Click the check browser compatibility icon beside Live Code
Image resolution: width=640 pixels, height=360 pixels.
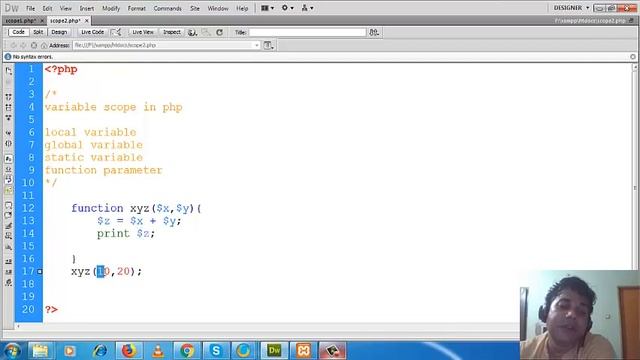pos(116,32)
